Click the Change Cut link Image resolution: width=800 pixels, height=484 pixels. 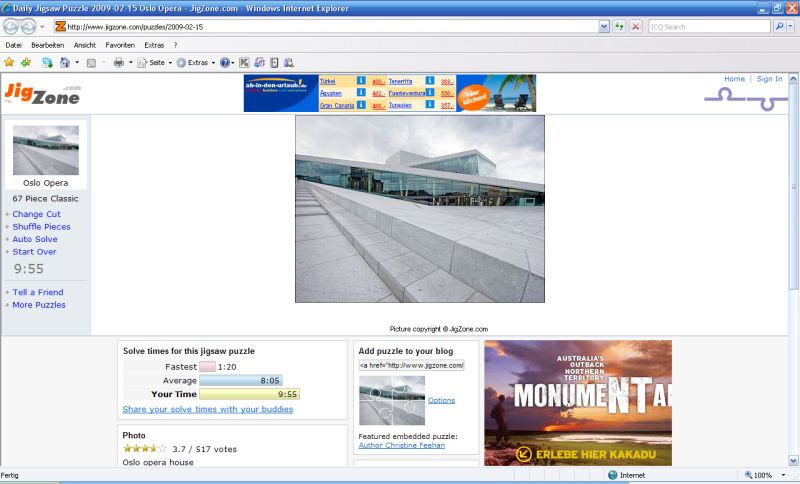click(36, 214)
